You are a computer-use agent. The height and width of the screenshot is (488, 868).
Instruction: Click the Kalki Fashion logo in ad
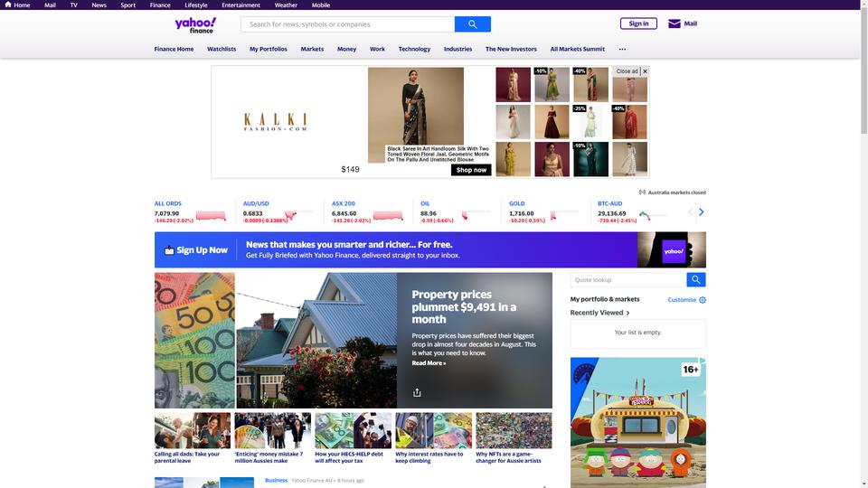[275, 122]
